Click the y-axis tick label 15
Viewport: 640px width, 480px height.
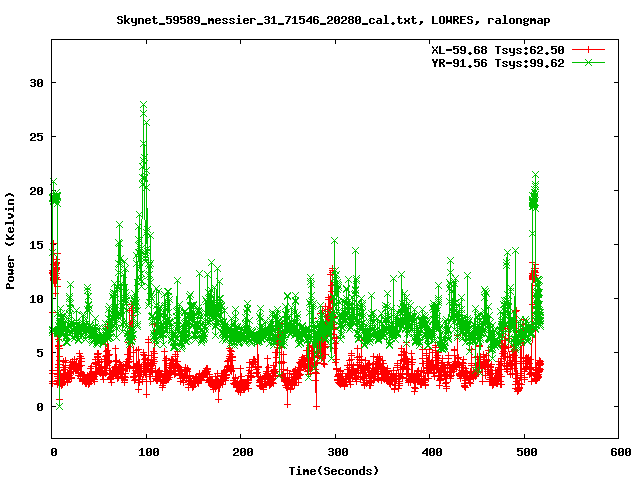click(x=36, y=245)
